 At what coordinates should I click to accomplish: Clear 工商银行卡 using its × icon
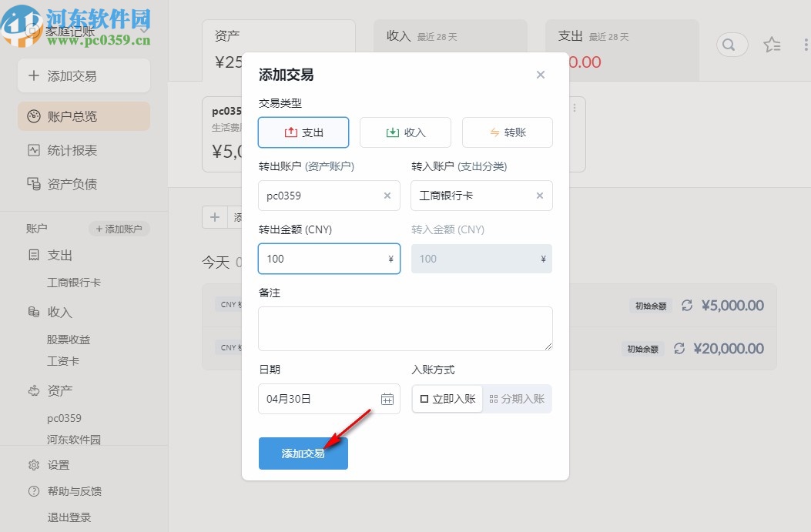coord(539,196)
